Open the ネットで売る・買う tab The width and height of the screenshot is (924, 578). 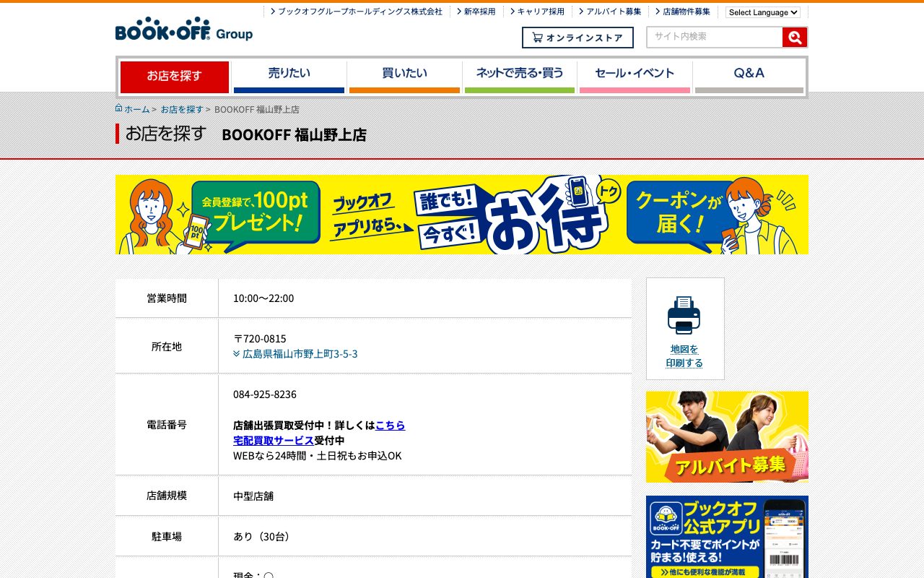tap(520, 77)
